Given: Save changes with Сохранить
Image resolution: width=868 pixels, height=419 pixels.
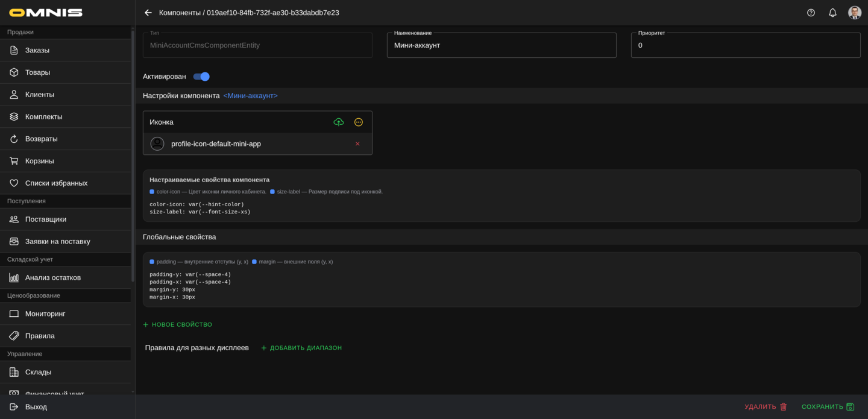Looking at the screenshot, I should click(x=828, y=407).
